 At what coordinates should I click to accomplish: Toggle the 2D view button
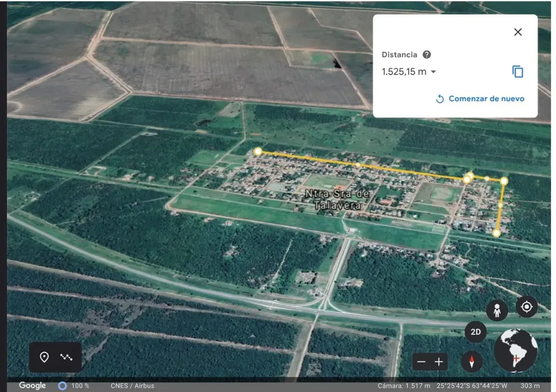pos(476,333)
